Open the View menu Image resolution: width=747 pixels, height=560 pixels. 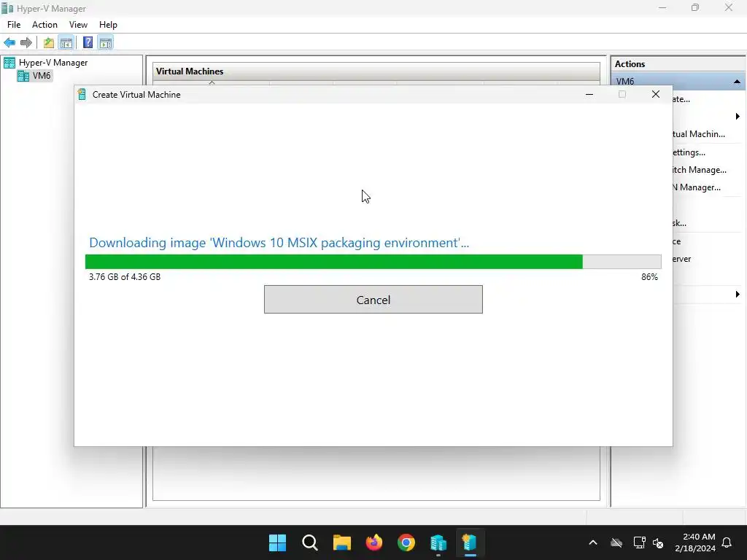pyautogui.click(x=78, y=25)
